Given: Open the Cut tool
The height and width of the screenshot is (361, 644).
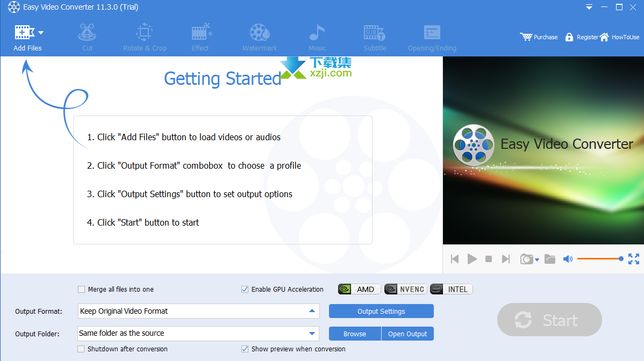Looking at the screenshot, I should coord(87,38).
